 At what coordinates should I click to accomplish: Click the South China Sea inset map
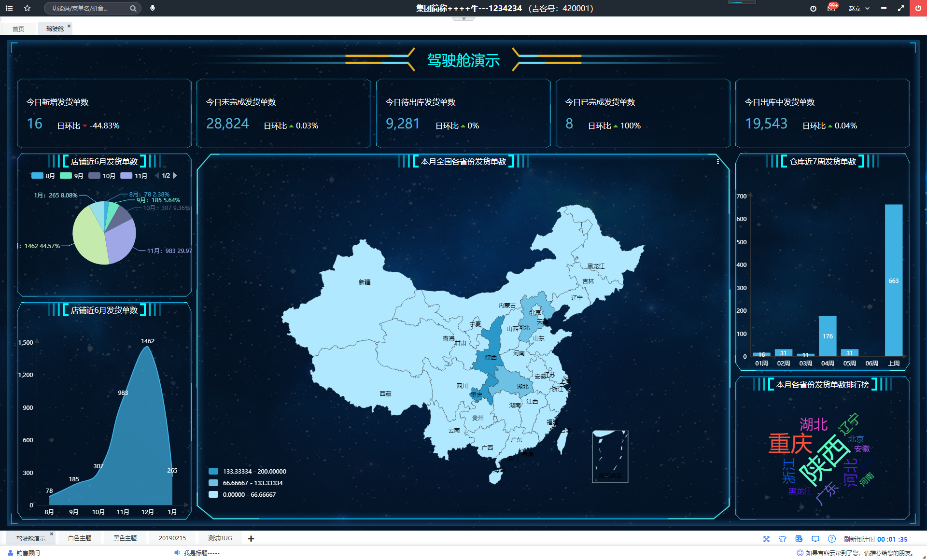610,456
